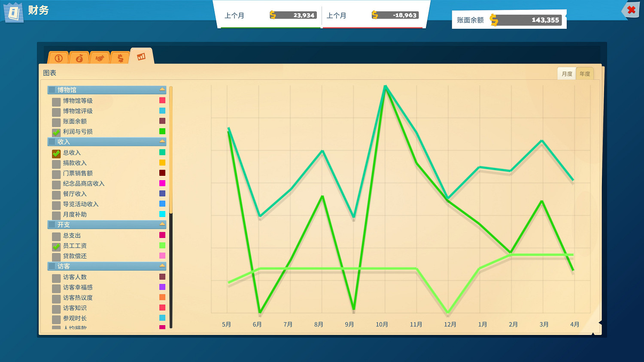Viewport: 644px width, 362px height.
Task: Select the bar chart tab icon
Action: tap(141, 57)
